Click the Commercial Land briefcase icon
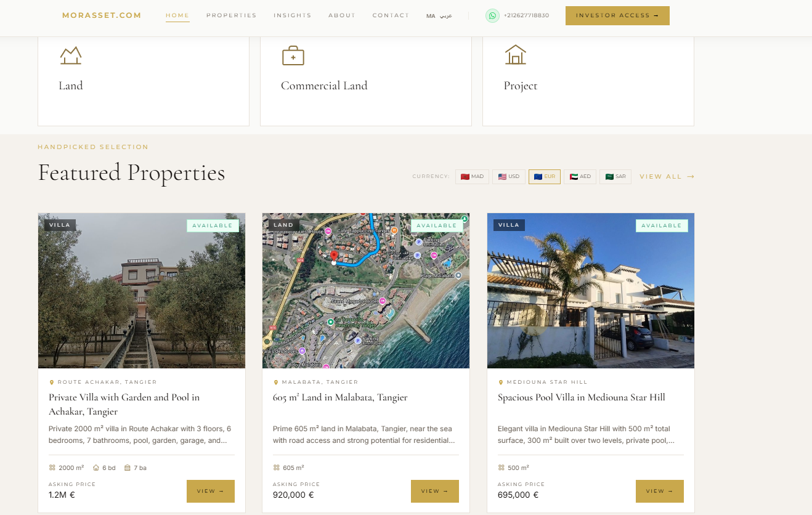The height and width of the screenshot is (515, 812). [x=293, y=55]
